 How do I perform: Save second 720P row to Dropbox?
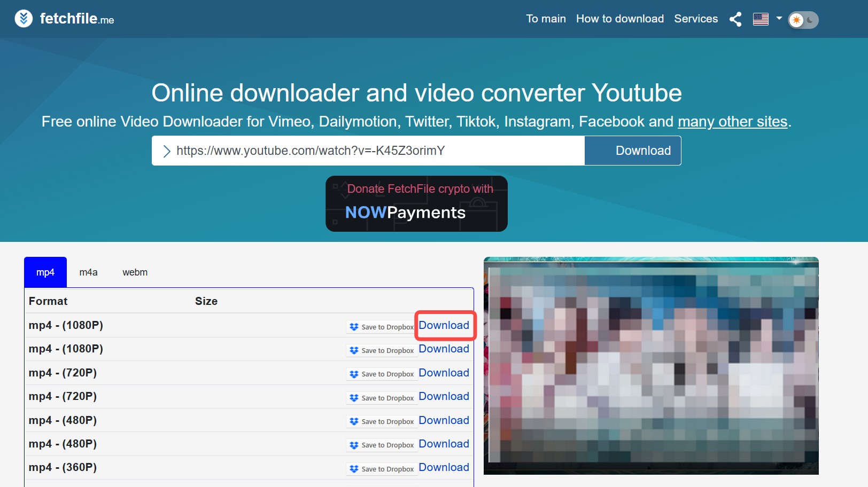click(x=381, y=398)
